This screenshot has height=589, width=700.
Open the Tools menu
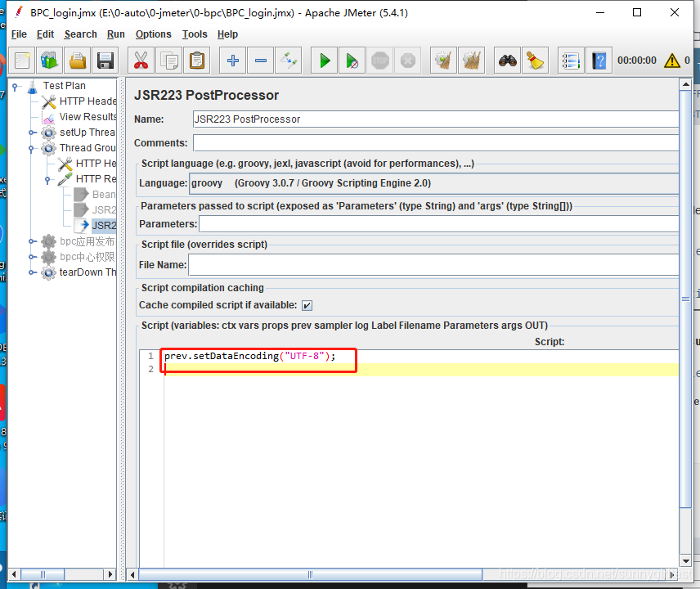195,34
